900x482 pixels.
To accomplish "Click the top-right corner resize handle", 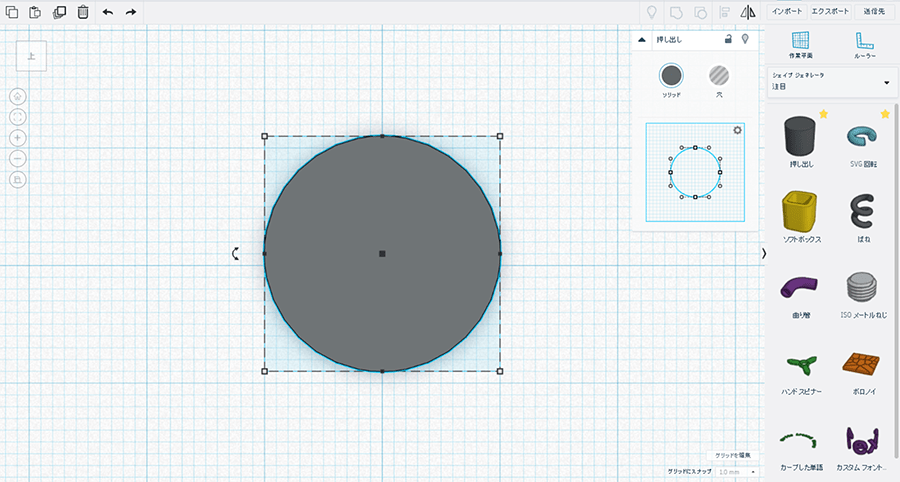I will (x=500, y=137).
